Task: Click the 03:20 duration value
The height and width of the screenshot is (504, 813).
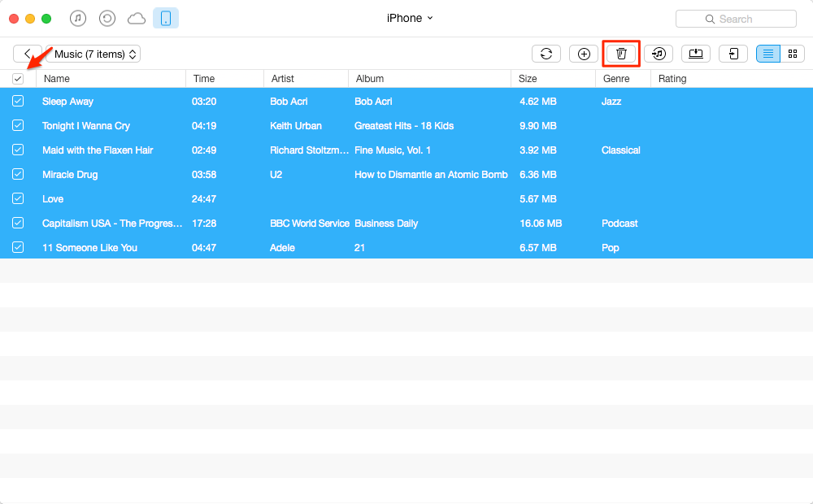Action: pos(204,102)
